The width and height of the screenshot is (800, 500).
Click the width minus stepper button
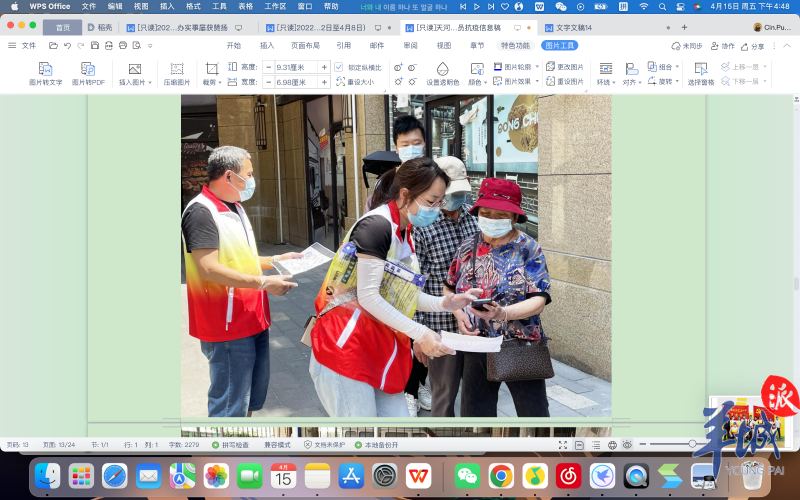click(269, 82)
